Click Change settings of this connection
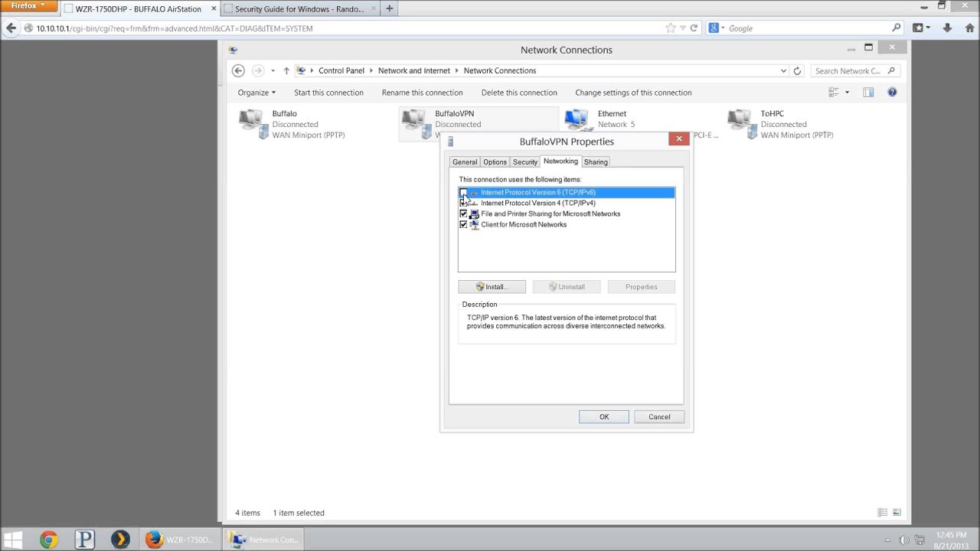Viewport: 980px width, 551px height. 633,93
